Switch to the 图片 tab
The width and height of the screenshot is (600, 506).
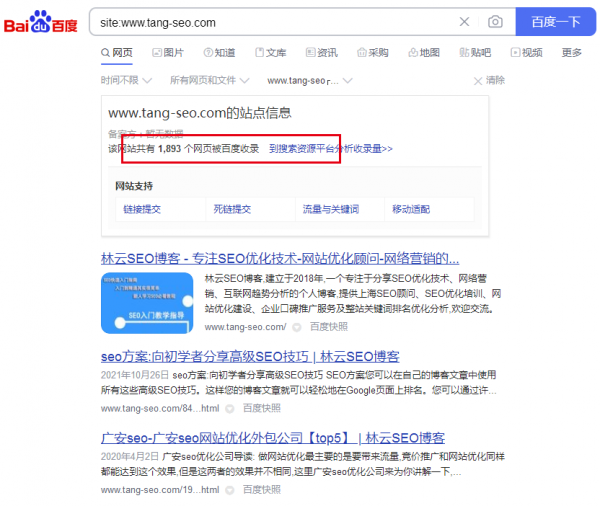(168, 52)
